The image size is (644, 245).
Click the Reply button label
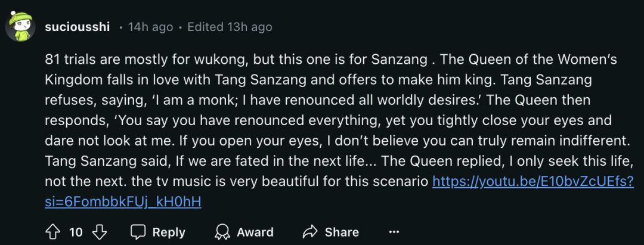coord(168,232)
